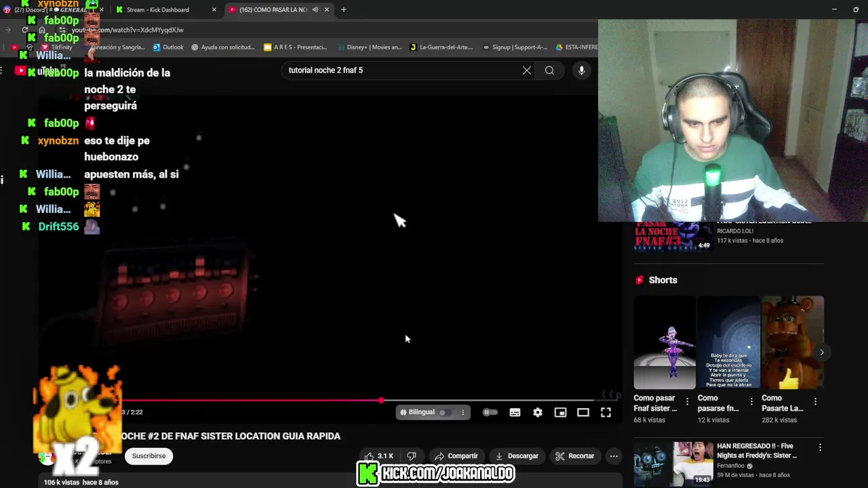Viewport: 868px width, 488px height.
Task: Click the Compartir share button
Action: (x=456, y=456)
